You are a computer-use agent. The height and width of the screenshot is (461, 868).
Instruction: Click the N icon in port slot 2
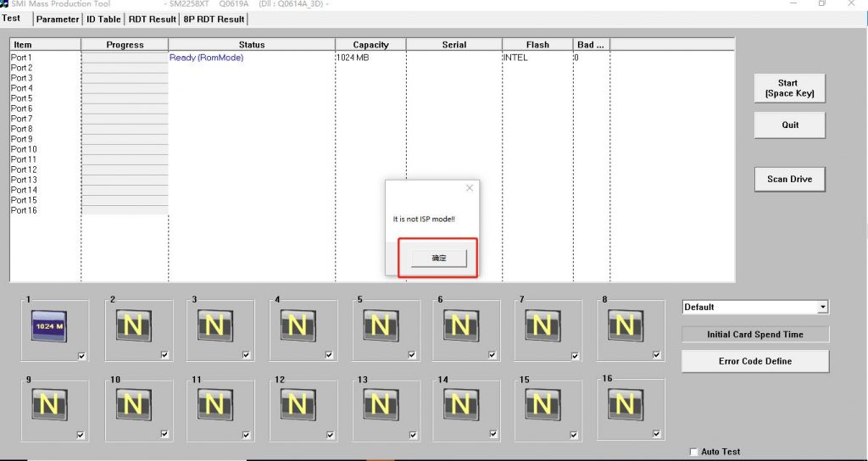[132, 325]
